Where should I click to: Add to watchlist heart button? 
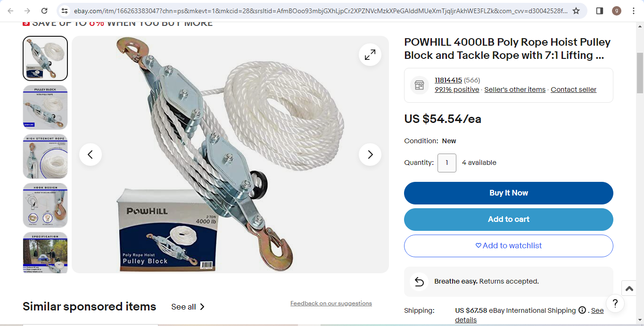pos(509,246)
